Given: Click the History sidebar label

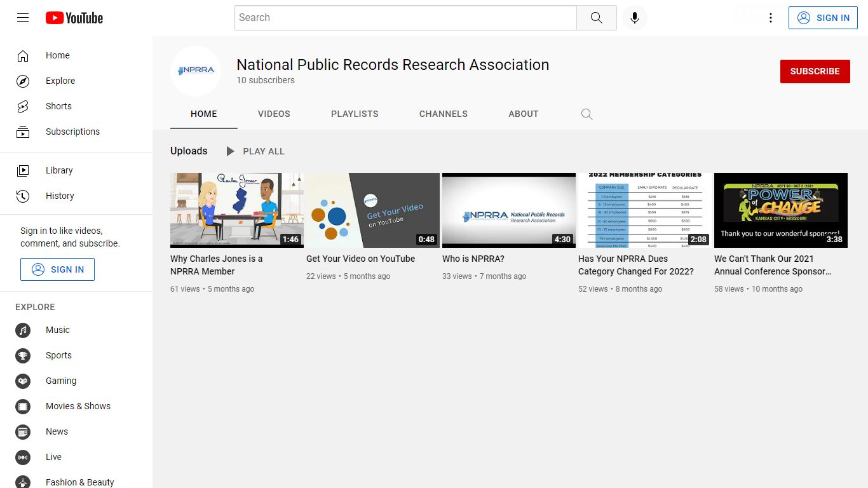Looking at the screenshot, I should pos(60,196).
